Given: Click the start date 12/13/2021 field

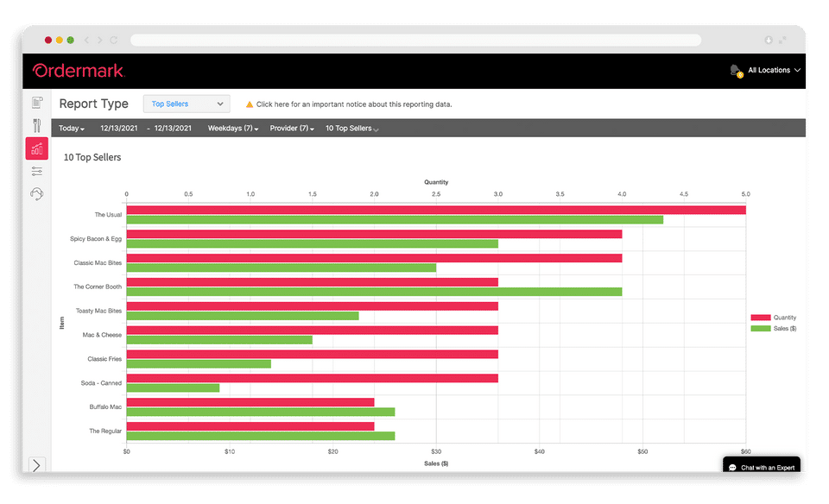Looking at the screenshot, I should (x=119, y=129).
